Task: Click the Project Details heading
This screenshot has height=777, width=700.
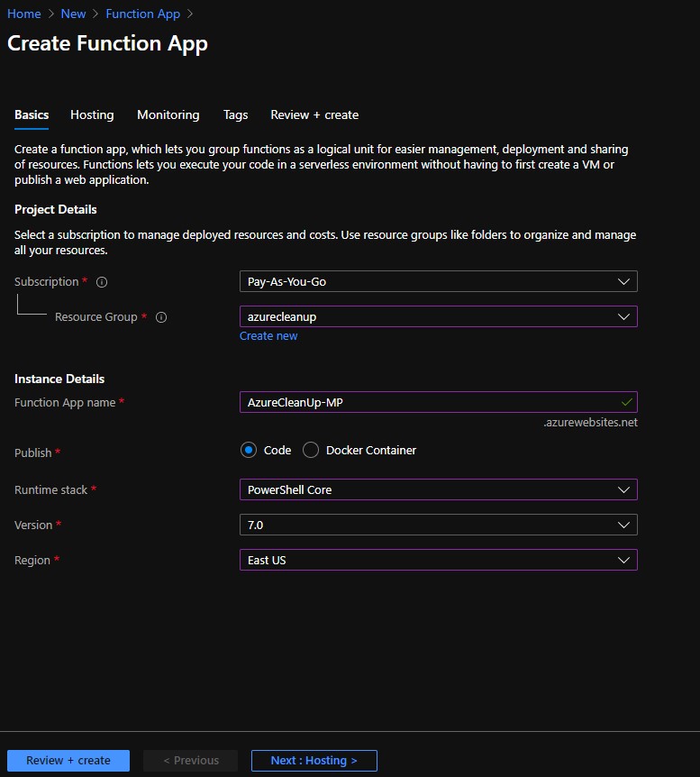Action: pos(56,210)
